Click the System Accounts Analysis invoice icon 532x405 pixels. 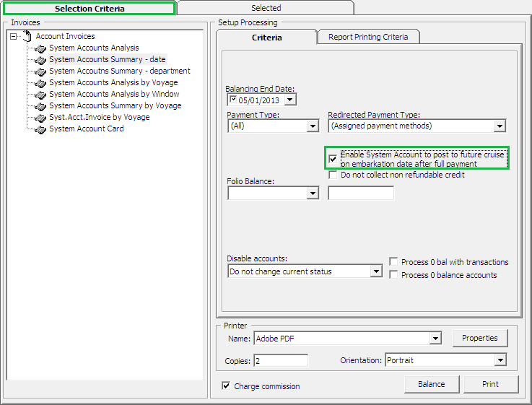pos(40,49)
